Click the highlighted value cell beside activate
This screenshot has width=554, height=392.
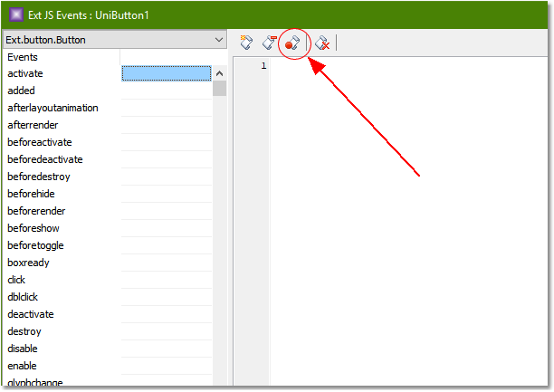coord(166,73)
